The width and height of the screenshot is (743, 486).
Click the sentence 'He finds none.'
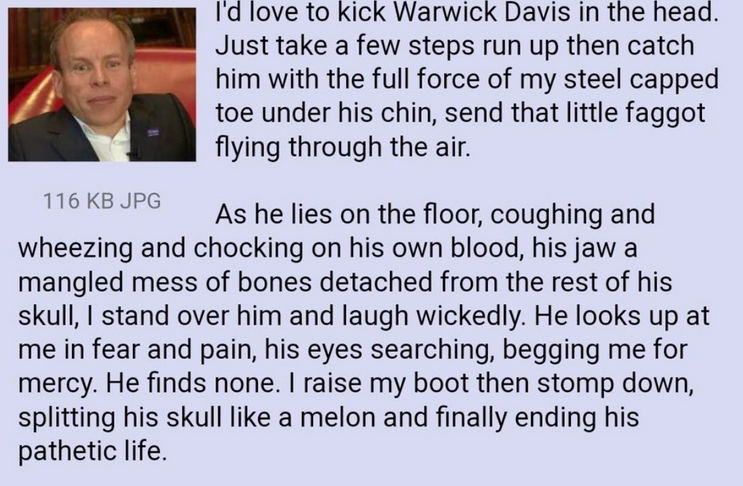(190, 384)
